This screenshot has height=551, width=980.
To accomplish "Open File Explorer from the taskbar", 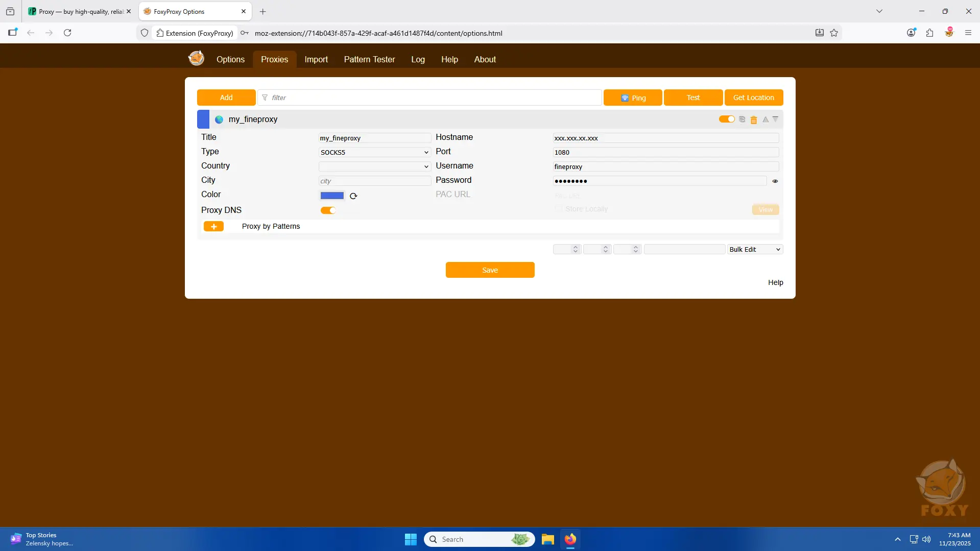I will point(548,539).
